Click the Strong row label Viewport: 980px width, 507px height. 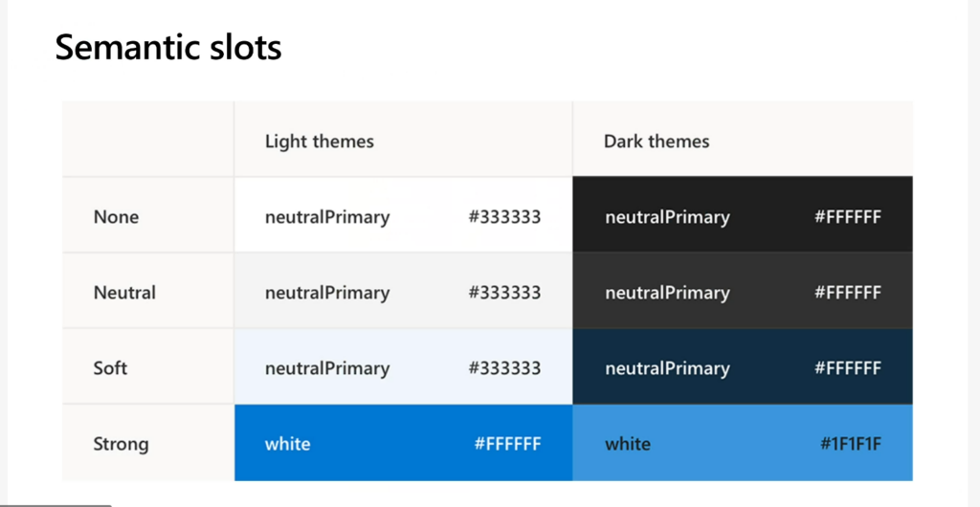121,444
